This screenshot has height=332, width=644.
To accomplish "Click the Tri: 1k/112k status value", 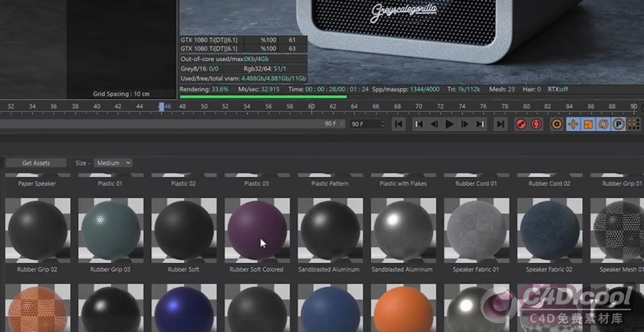I will pos(463,89).
